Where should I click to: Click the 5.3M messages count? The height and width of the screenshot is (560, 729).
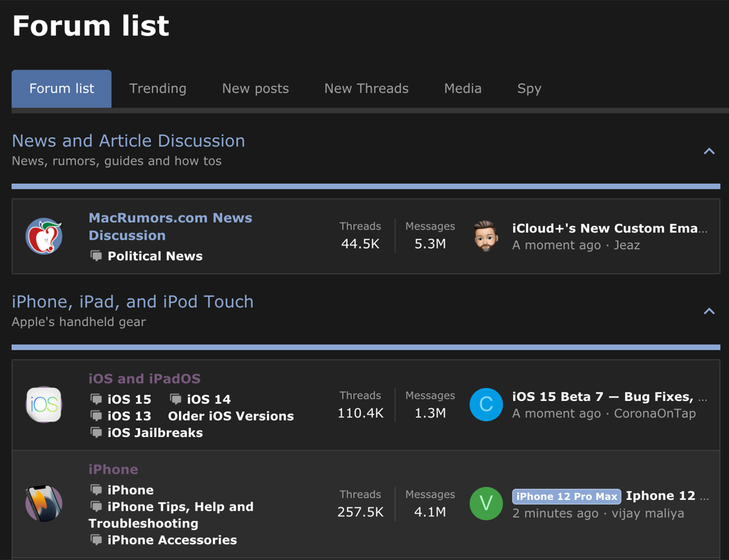point(430,244)
